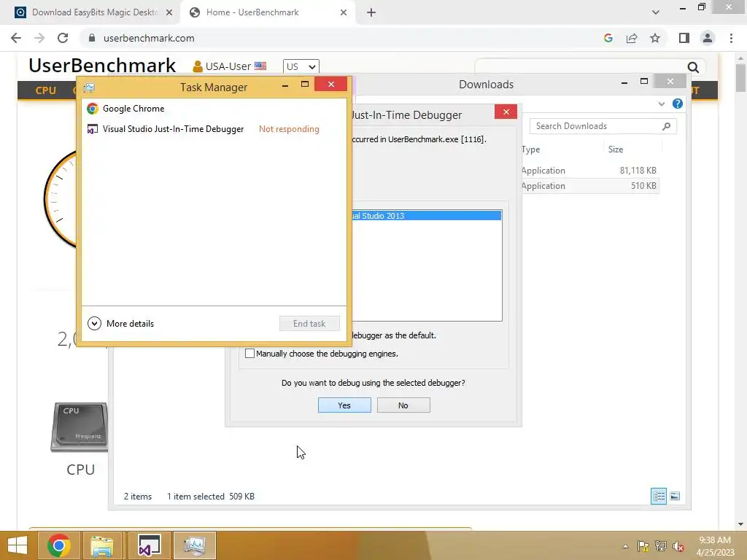Select the 81,118 KB Application row
This screenshot has width=747, height=560.
tap(589, 171)
